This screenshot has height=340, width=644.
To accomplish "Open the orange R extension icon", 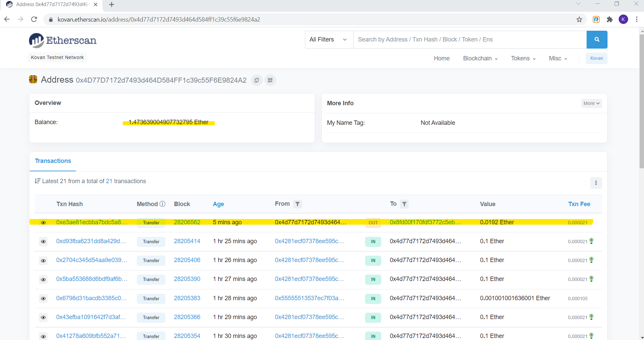I will [x=596, y=20].
